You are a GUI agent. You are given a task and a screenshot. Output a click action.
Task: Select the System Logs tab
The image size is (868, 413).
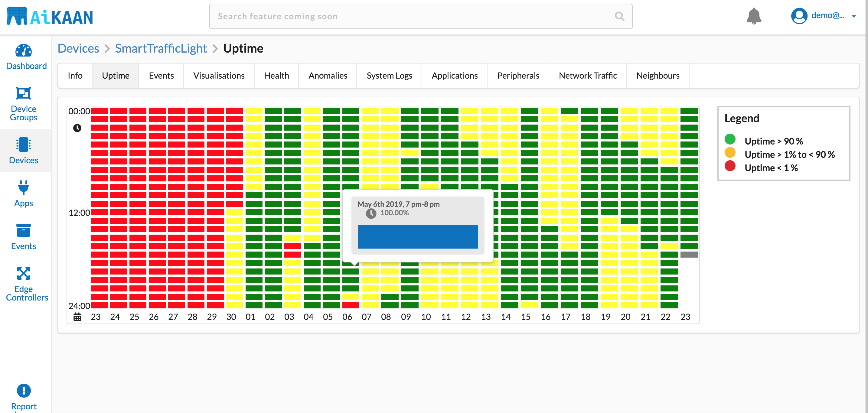pos(389,76)
